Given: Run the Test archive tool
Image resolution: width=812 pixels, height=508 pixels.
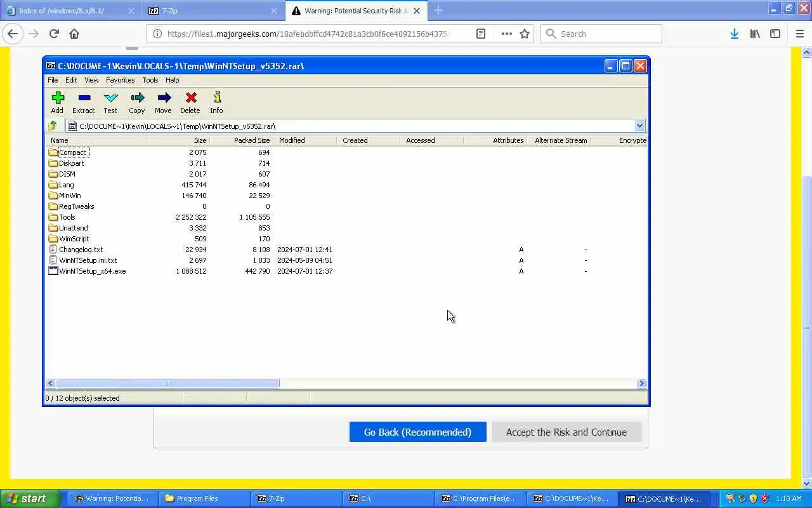Looking at the screenshot, I should tap(110, 98).
